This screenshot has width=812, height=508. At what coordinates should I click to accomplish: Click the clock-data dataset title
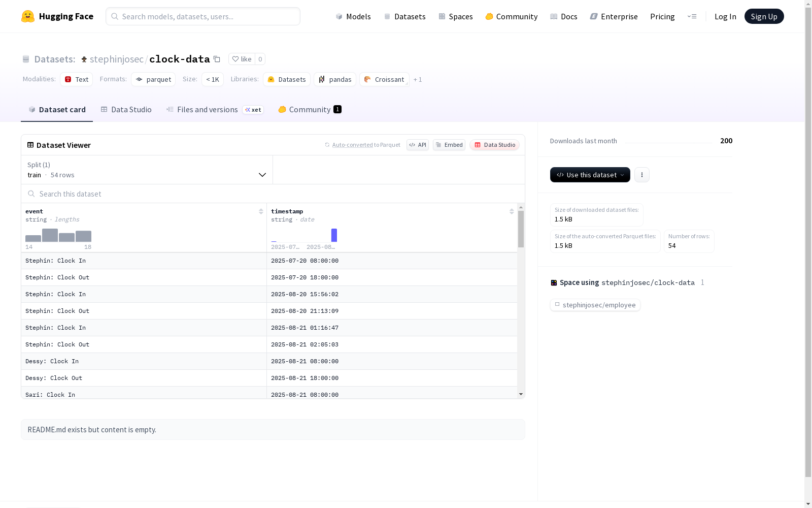pyautogui.click(x=180, y=59)
